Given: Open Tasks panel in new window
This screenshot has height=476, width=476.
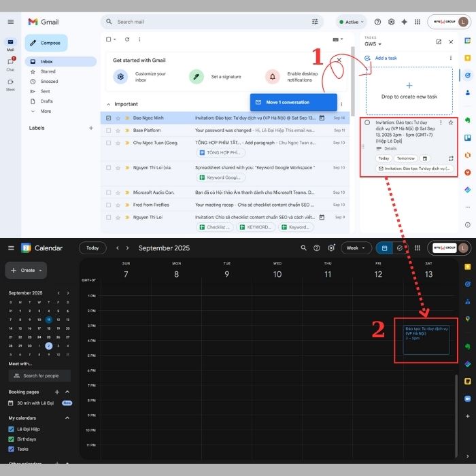Looking at the screenshot, I should pos(439,42).
